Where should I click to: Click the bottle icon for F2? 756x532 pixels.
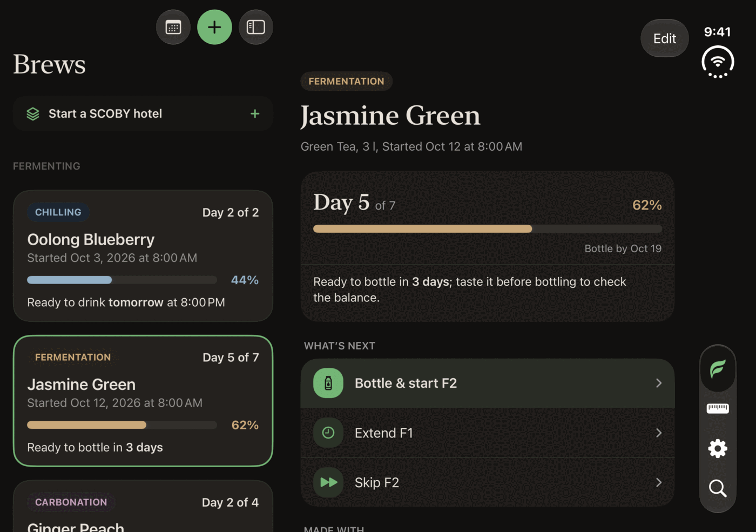[x=328, y=383]
